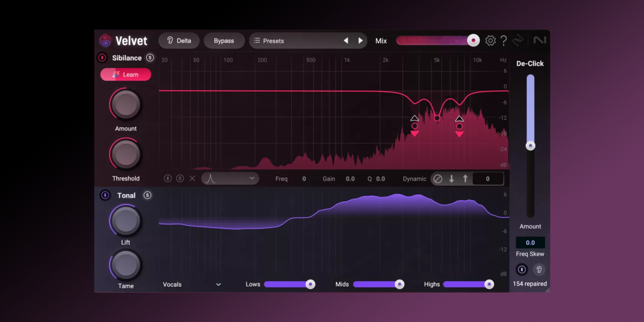Open the filter shape dropdown
The width and height of the screenshot is (644, 322).
coord(230,178)
